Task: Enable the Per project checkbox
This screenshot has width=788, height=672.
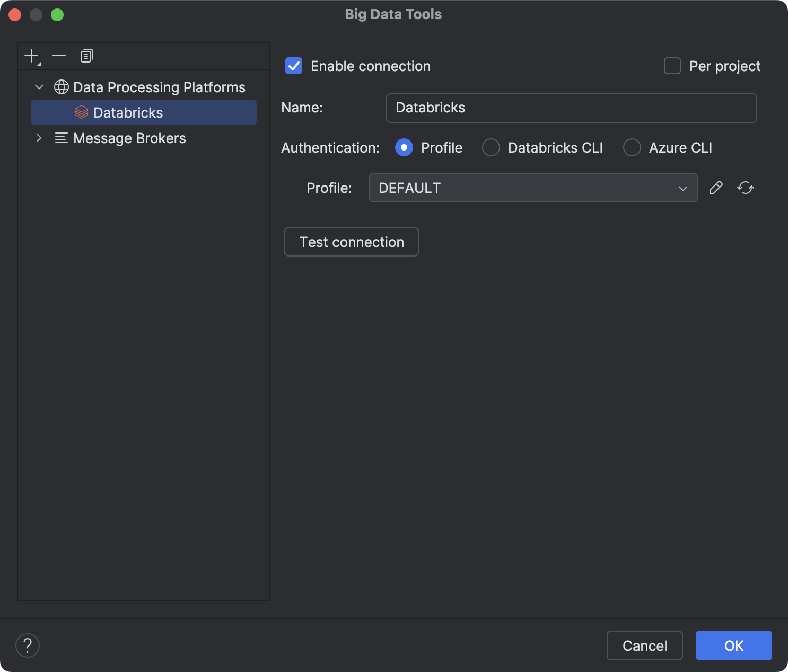Action: click(x=672, y=66)
